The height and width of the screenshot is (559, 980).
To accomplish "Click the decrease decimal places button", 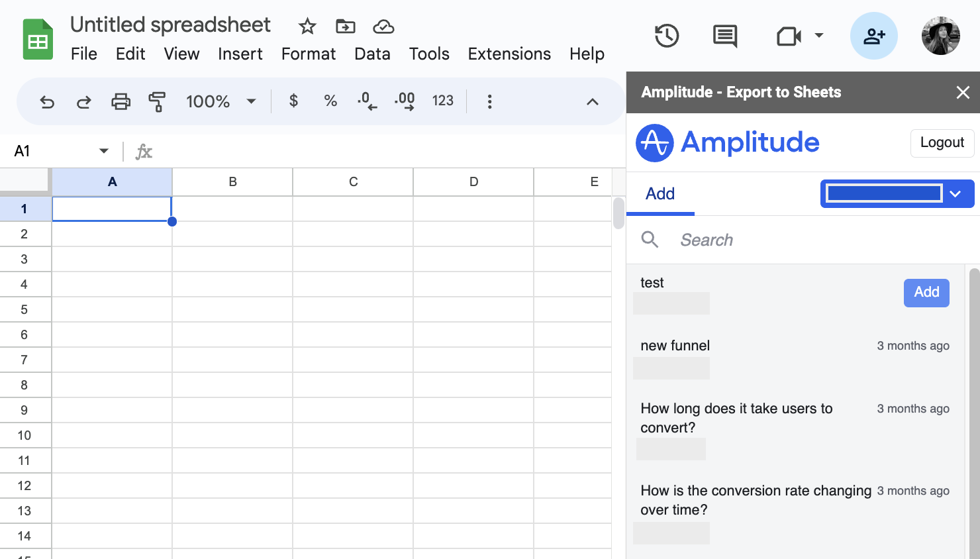I will point(367,101).
